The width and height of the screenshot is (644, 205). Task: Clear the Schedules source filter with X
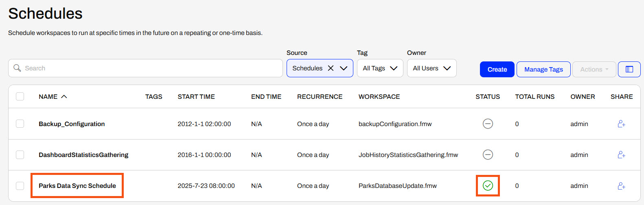331,68
